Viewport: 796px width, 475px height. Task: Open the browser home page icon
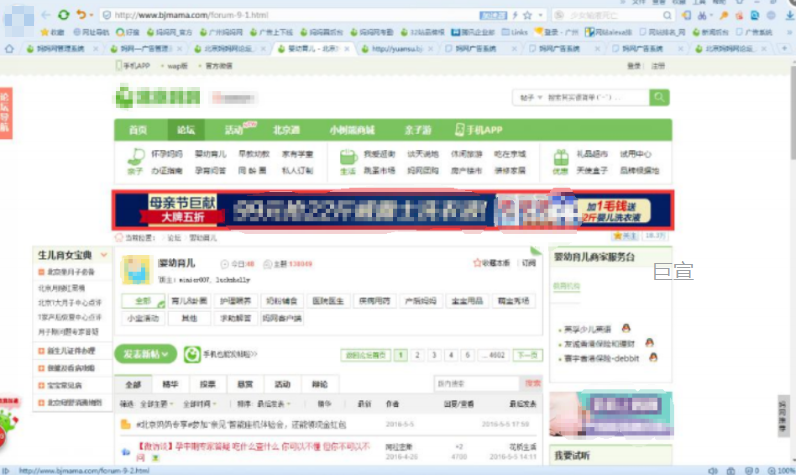click(x=9, y=49)
